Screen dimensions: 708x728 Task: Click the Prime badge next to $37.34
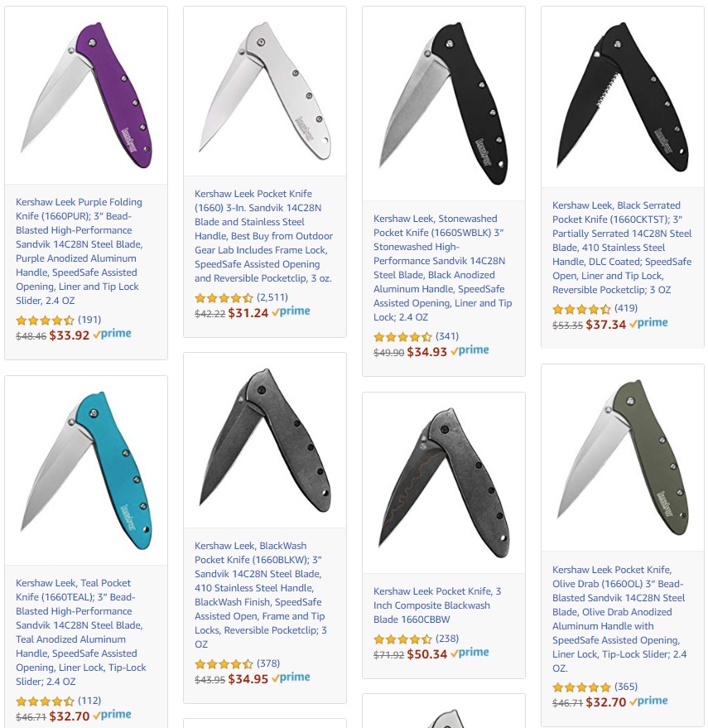[x=648, y=323]
